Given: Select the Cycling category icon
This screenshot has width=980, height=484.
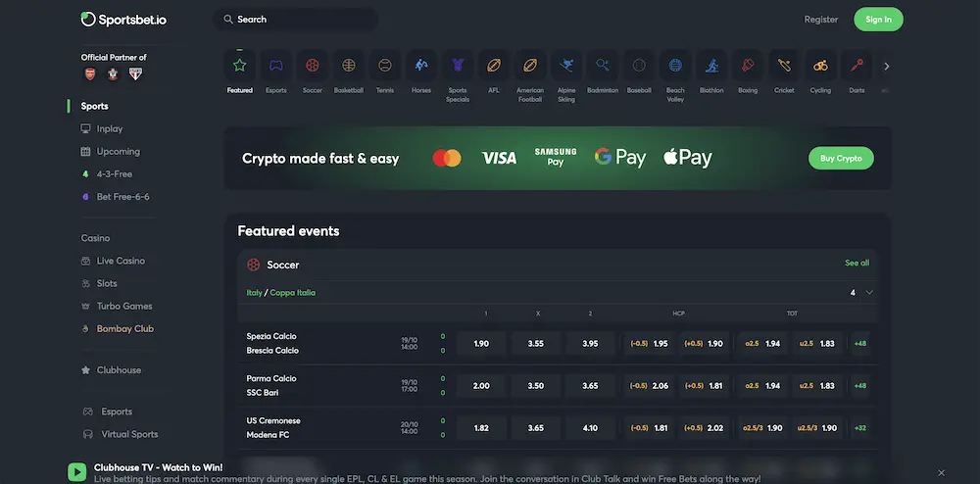Looking at the screenshot, I should coord(820,65).
